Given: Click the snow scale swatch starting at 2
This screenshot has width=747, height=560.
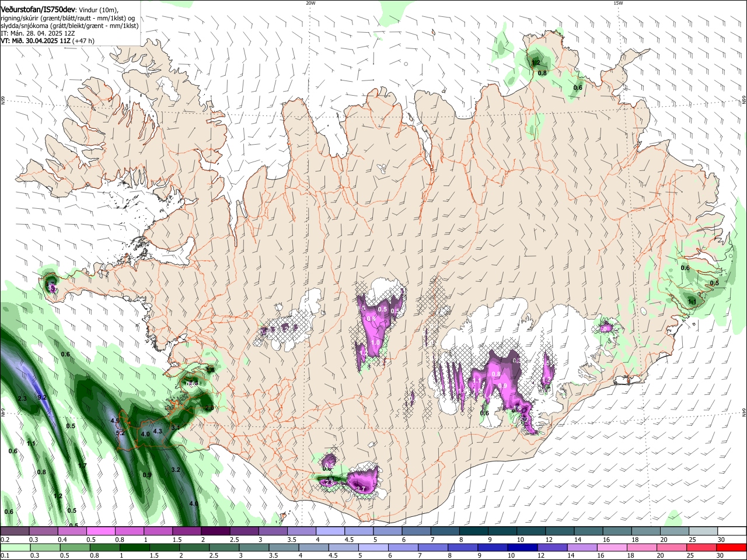Looking at the screenshot, I should tap(215, 531).
